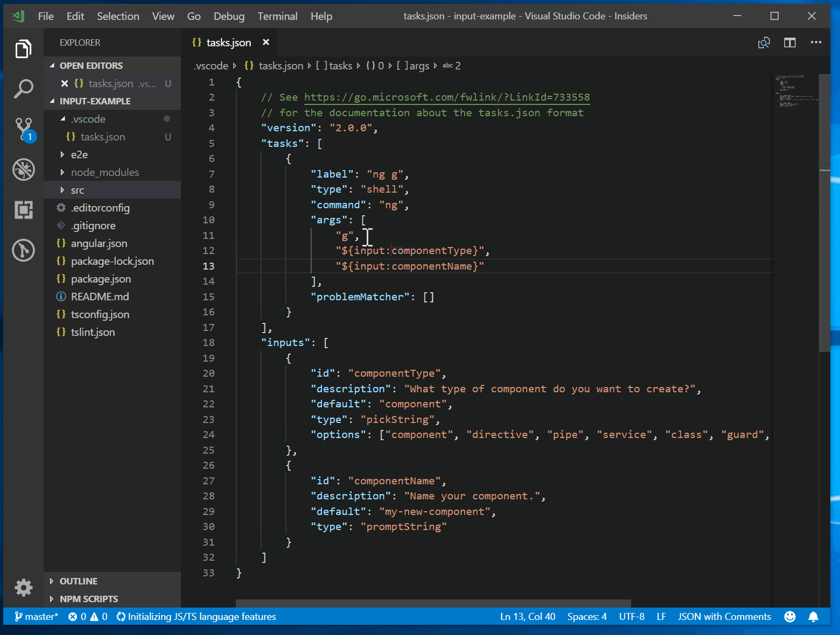The image size is (840, 635).
Task: Select the Search icon in the activity bar
Action: 23,89
